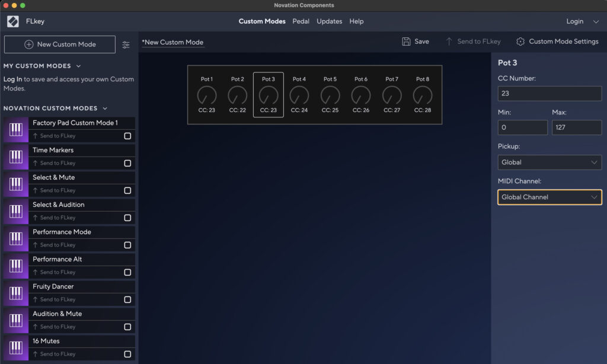Click the Save button label
The image size is (607, 364).
pyautogui.click(x=421, y=41)
